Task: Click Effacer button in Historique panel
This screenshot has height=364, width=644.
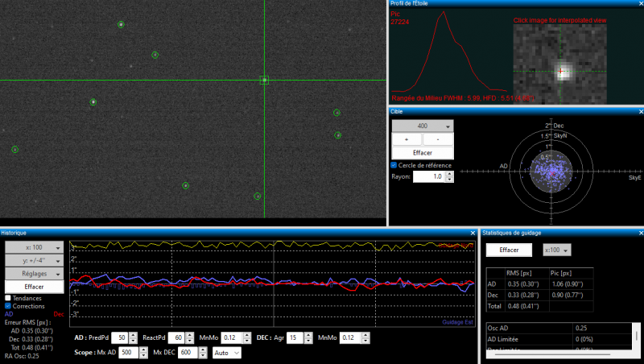Action: pyautogui.click(x=34, y=287)
